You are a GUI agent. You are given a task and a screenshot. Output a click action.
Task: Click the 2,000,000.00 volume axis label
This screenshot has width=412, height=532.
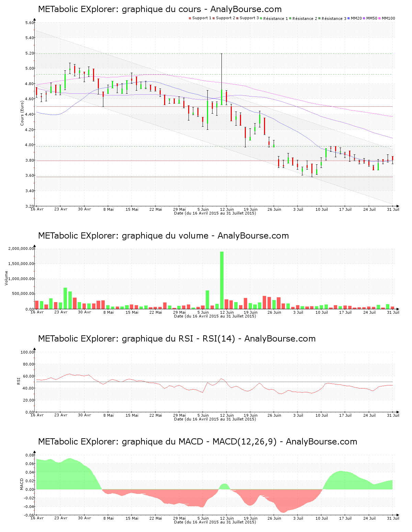pyautogui.click(x=21, y=248)
